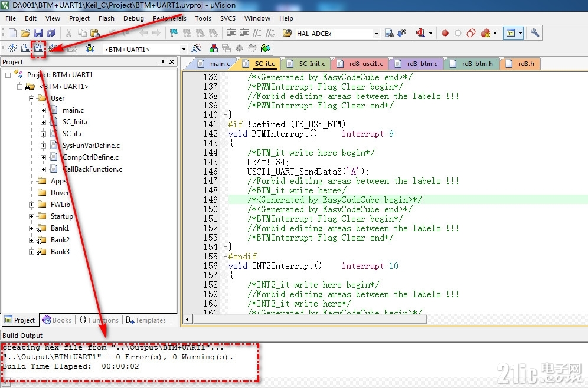Click the Translate current file icon
Viewport: 588px width, 388px height.
(13, 48)
